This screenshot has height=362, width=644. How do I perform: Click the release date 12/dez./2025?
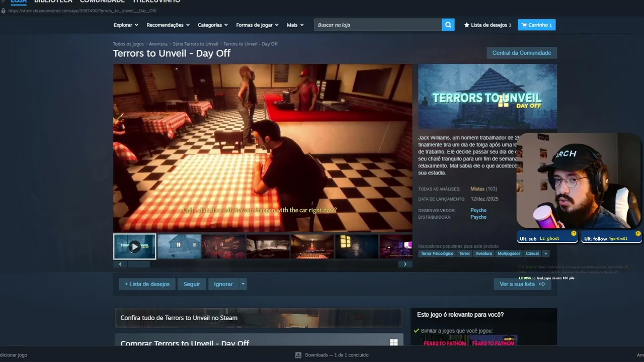point(485,199)
